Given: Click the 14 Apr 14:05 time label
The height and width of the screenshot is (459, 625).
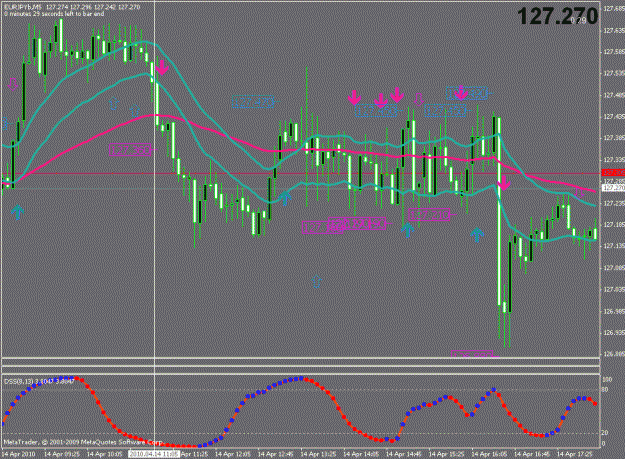Looking at the screenshot, I should pyautogui.click(x=361, y=454).
